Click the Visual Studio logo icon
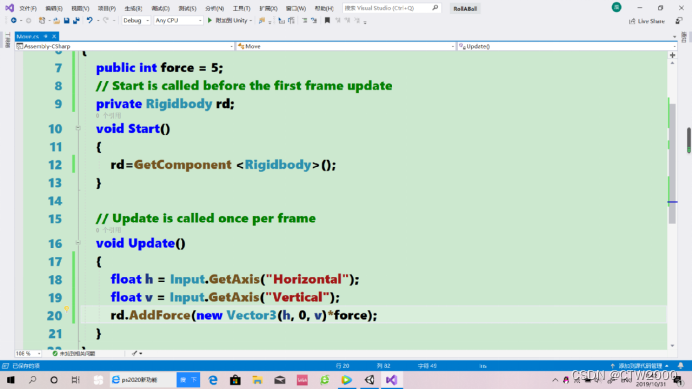This screenshot has height=390, width=693. point(9,8)
